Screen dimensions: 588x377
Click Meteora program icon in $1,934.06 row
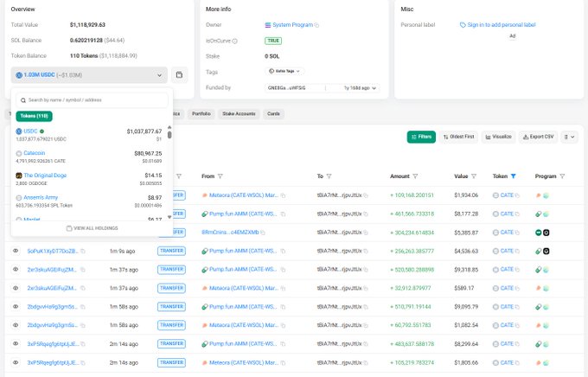tap(538, 195)
